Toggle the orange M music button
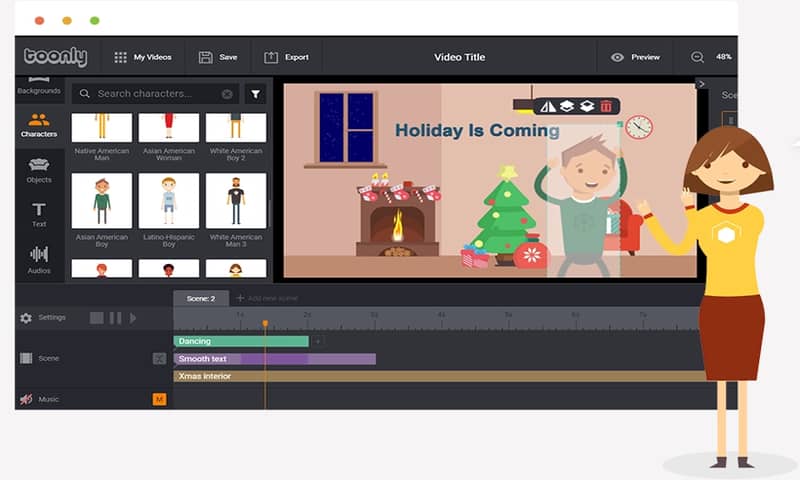 [x=159, y=399]
